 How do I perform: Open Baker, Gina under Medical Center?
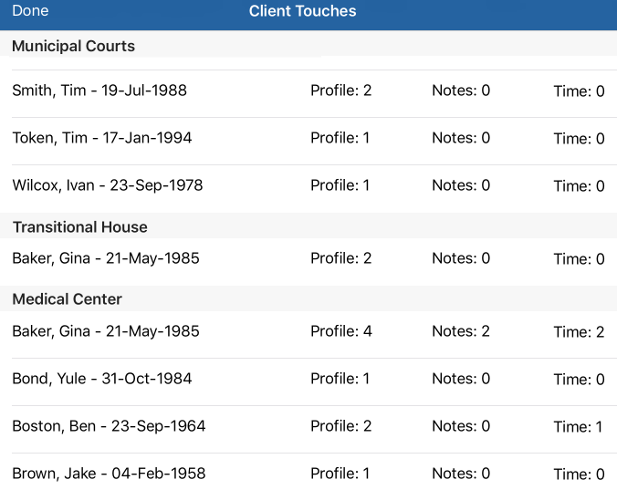106,331
